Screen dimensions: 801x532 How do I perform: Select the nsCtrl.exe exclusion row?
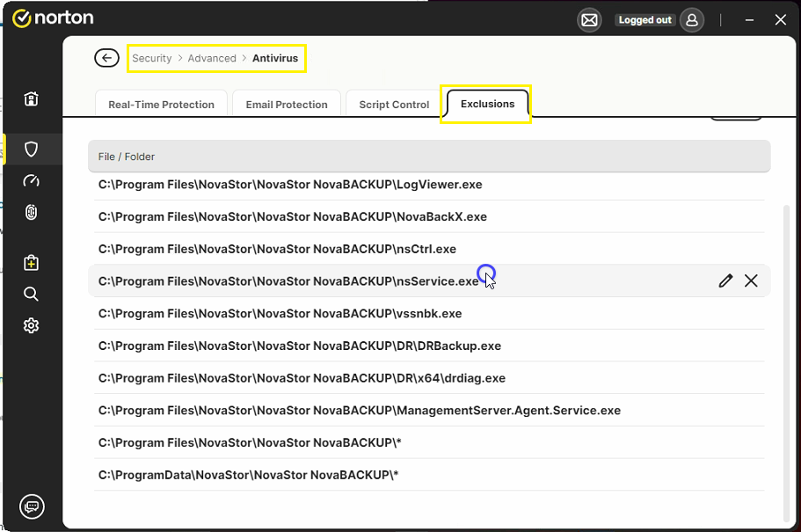pos(429,249)
